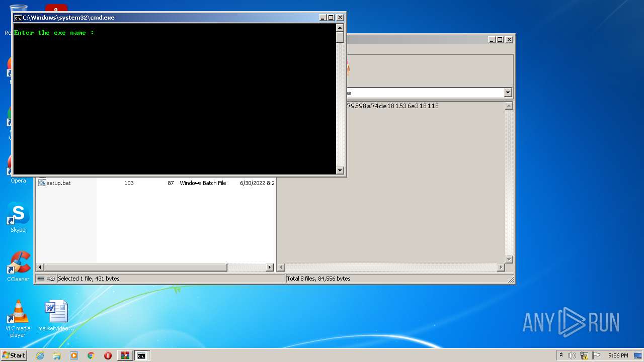Switch to cmd.exe taskbar button
The width and height of the screenshot is (644, 362).
coord(142,355)
